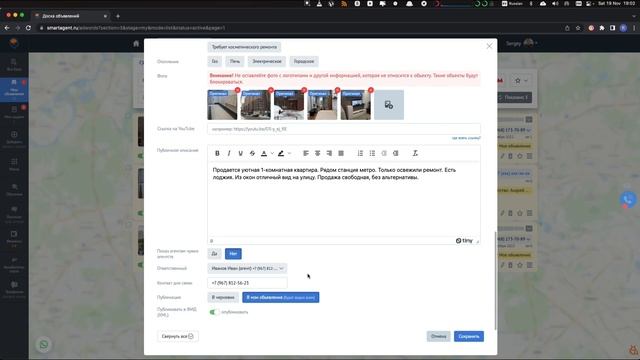Apply strikethrough formatting in the editor

pos(252,153)
